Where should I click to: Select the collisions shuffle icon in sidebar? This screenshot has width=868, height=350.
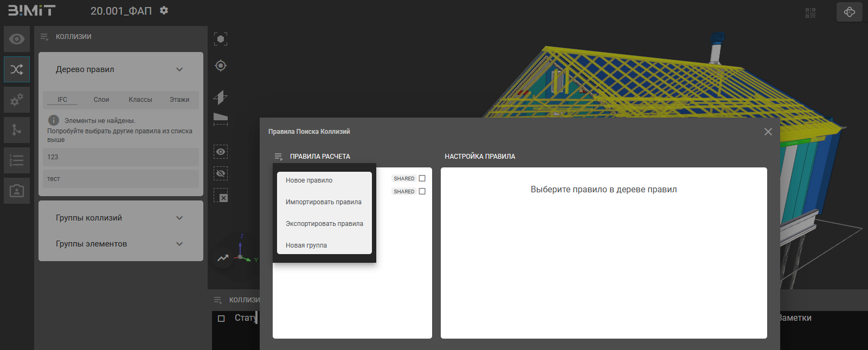17,69
